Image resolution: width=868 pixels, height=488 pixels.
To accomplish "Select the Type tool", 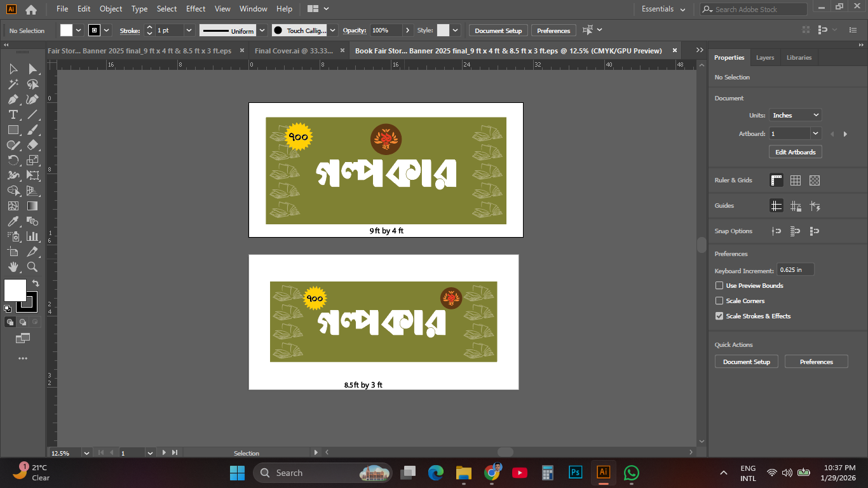I will [13, 114].
